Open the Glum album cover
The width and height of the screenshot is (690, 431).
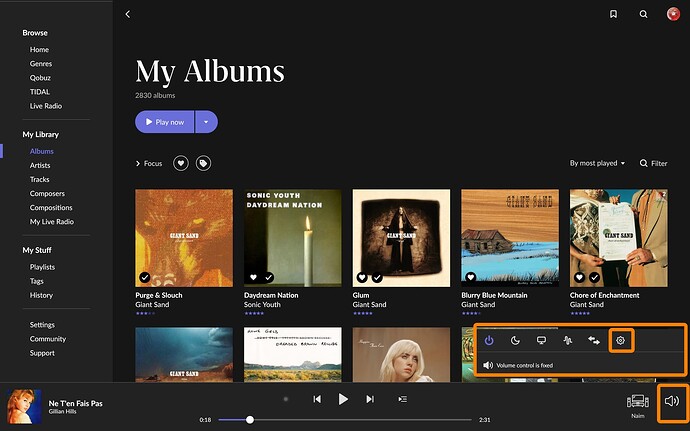(x=401, y=238)
